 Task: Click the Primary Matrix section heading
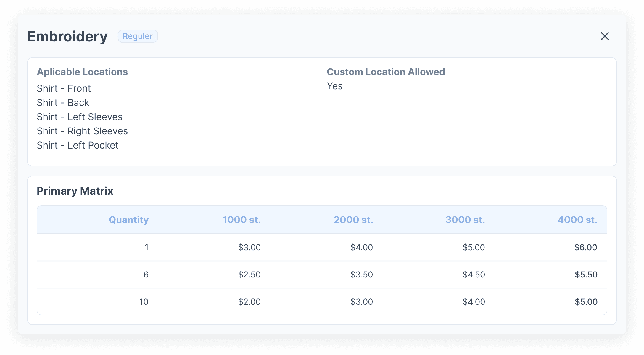(75, 191)
